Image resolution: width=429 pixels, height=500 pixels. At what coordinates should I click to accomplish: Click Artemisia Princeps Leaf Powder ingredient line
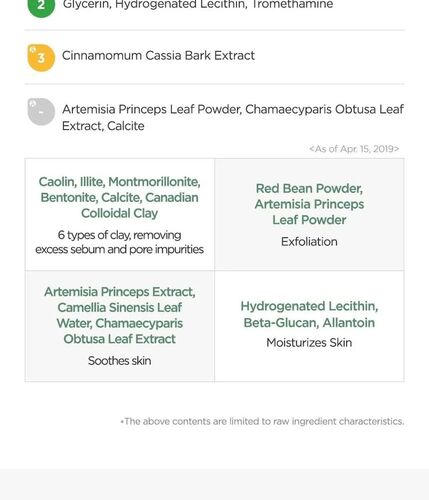pyautogui.click(x=233, y=117)
